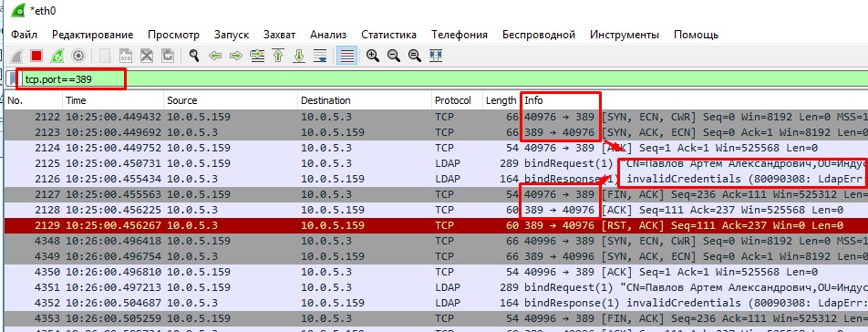Jump to first packet with up-arrow icon
Screen dimensions: 868x332
pyautogui.click(x=278, y=56)
